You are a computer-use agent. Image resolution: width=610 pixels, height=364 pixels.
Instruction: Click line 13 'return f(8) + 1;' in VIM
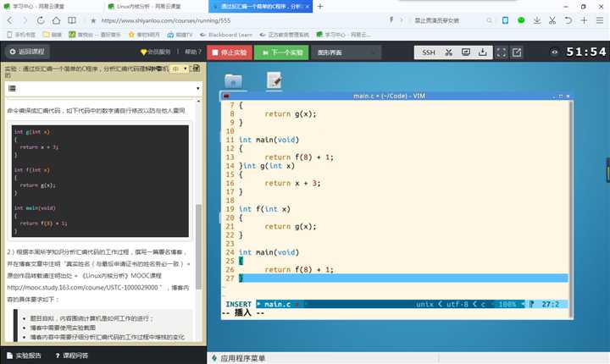tap(299, 157)
